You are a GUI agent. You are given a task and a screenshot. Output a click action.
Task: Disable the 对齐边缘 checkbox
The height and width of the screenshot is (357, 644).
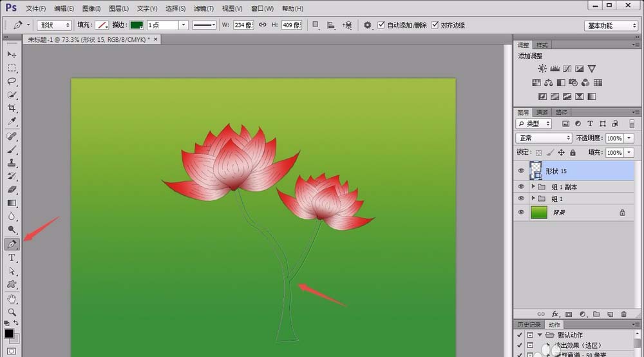(x=435, y=25)
